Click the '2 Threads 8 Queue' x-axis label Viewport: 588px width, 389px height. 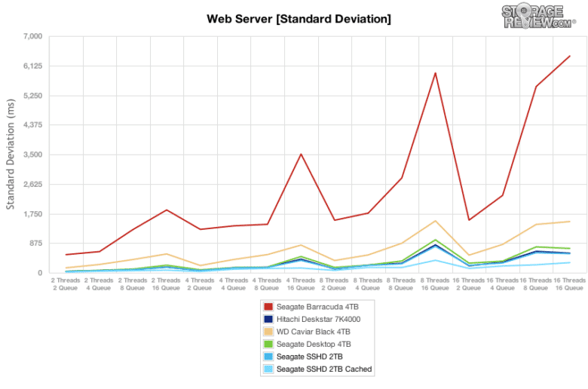pyautogui.click(x=133, y=284)
